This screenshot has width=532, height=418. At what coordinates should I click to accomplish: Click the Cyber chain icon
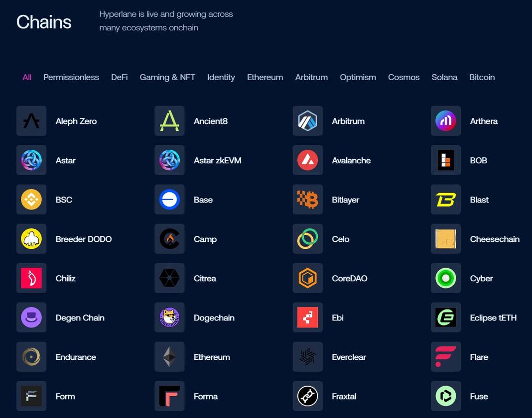pos(445,278)
